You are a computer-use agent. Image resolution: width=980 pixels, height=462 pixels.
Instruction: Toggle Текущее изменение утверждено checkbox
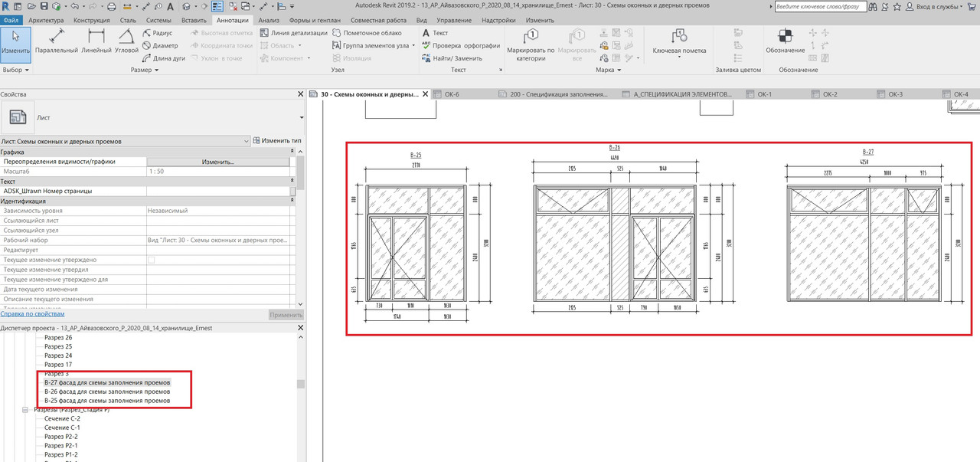pos(151,260)
